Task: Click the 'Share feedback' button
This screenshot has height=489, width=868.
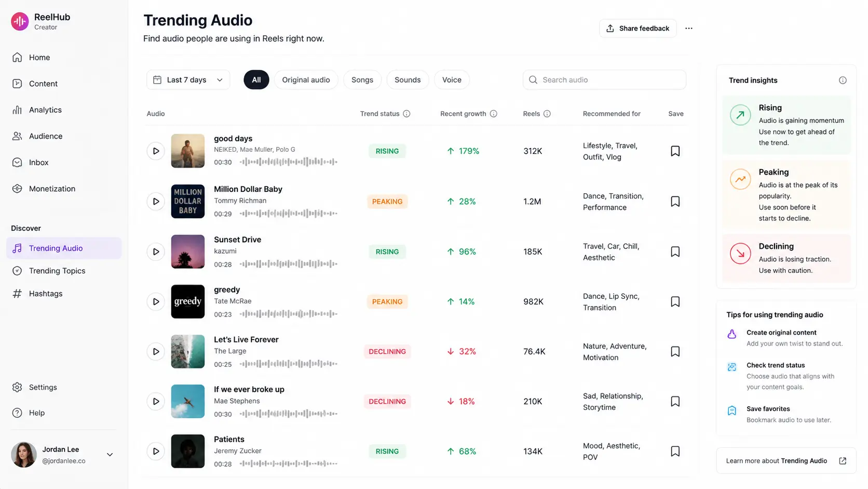Action: click(638, 29)
